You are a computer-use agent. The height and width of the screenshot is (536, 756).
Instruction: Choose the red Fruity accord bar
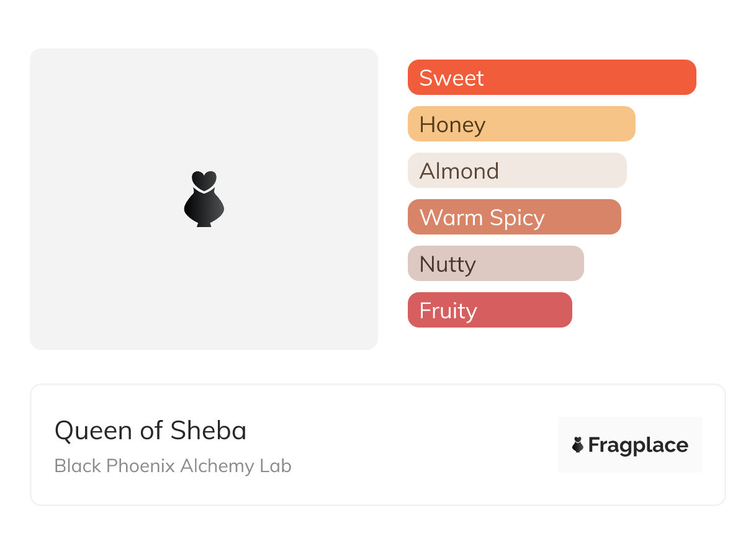(x=521, y=310)
